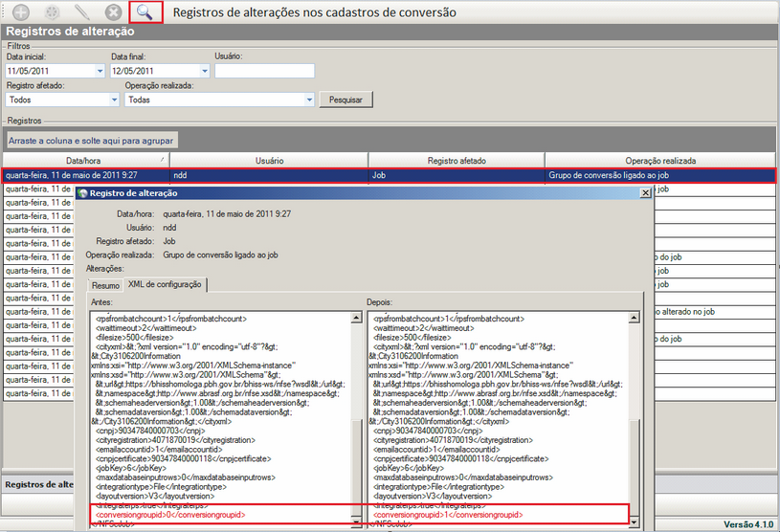Screen dimensions: 780x532
Task: Click the Usuário filter input field
Action: tap(265, 71)
